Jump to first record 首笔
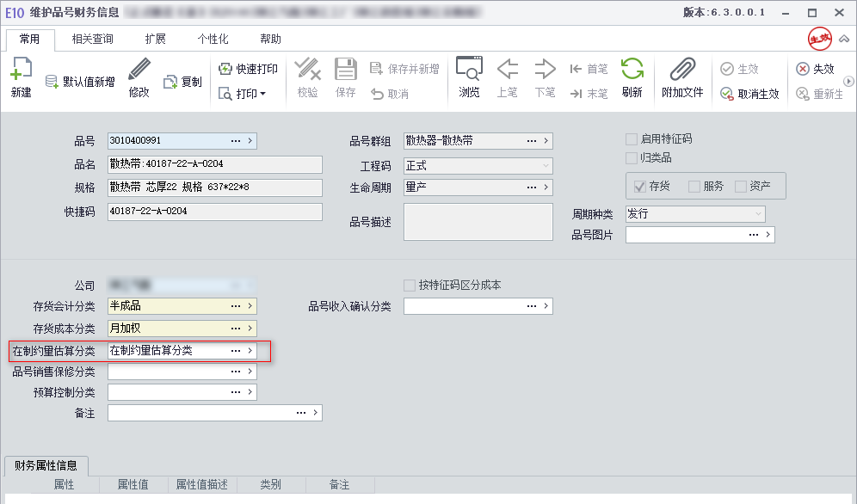 coord(589,69)
